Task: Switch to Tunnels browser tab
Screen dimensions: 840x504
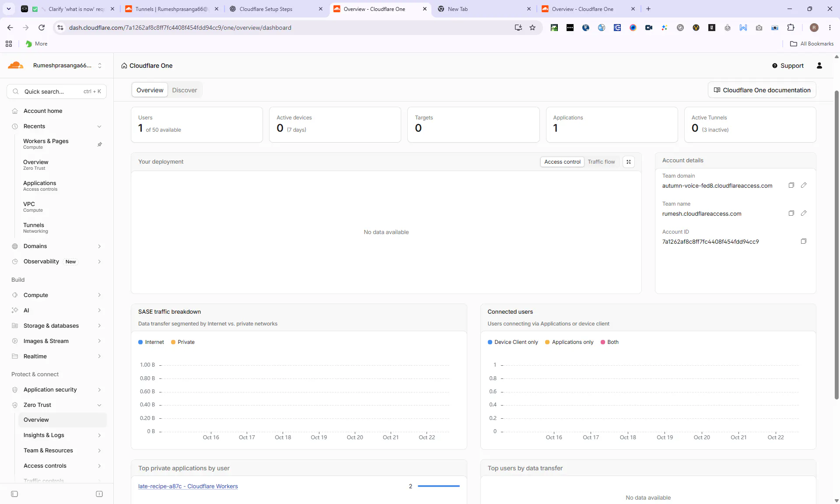Action: tap(171, 9)
